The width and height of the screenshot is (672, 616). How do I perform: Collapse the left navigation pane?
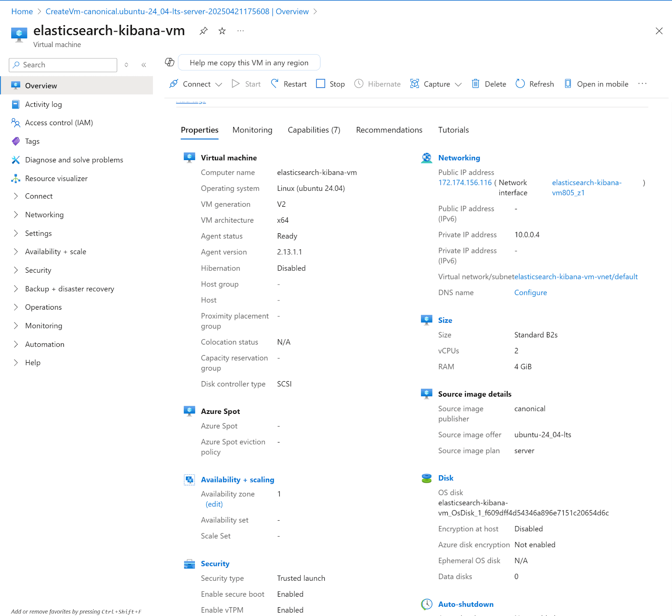[x=144, y=65]
